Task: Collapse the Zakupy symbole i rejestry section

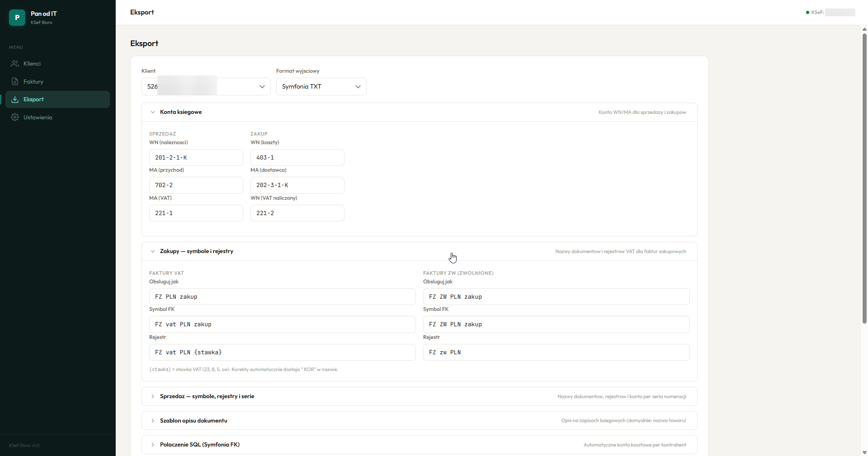Action: 153,251
